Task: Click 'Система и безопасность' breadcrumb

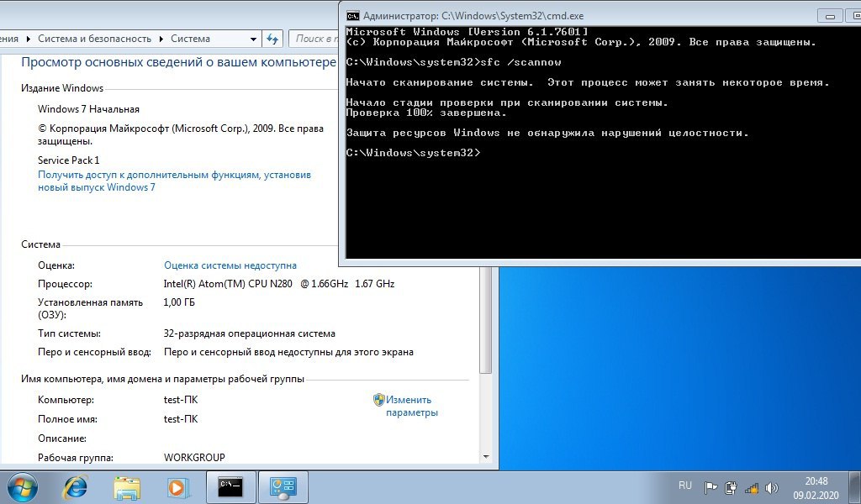Action: tap(94, 39)
